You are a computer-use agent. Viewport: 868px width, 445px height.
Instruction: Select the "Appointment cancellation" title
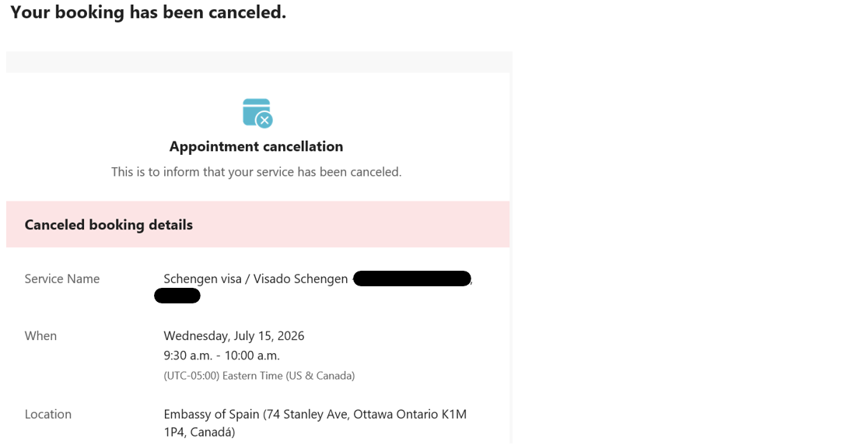click(x=256, y=146)
